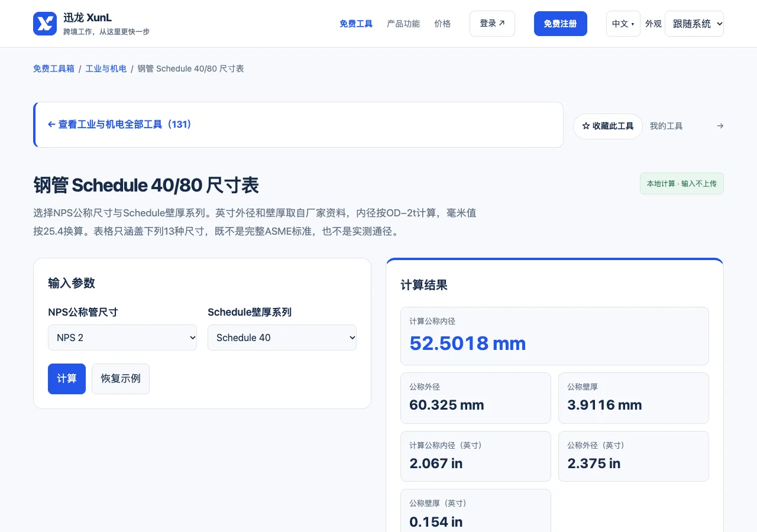
Task: Click the 计算结果 heading
Action: [424, 285]
